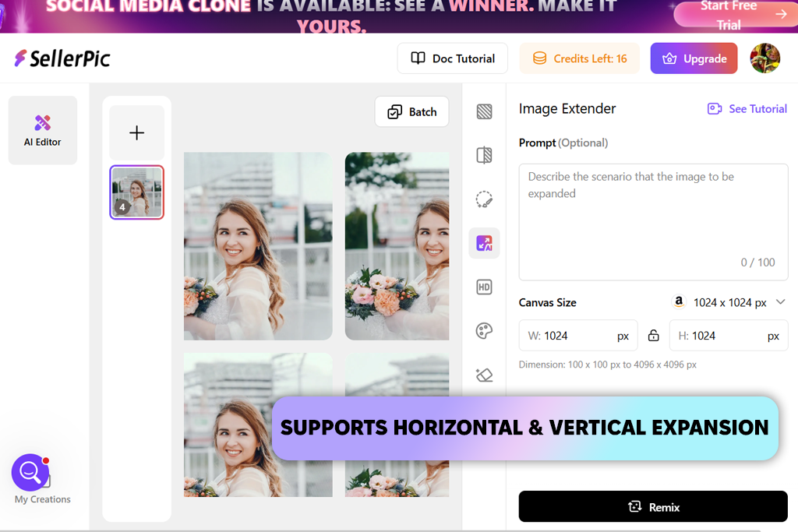Select the top-right generated bride image
The image size is (798, 532).
click(x=397, y=246)
